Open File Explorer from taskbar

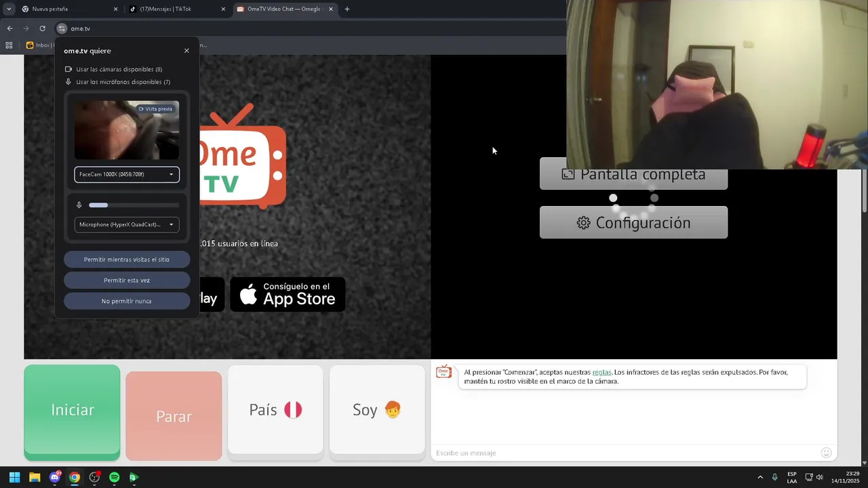[x=35, y=477]
